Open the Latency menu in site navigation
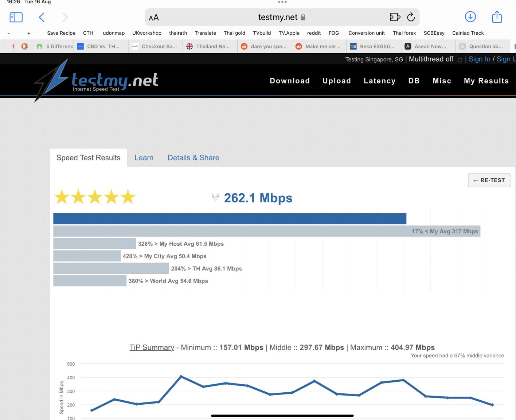This screenshot has height=420, width=516. coord(380,81)
